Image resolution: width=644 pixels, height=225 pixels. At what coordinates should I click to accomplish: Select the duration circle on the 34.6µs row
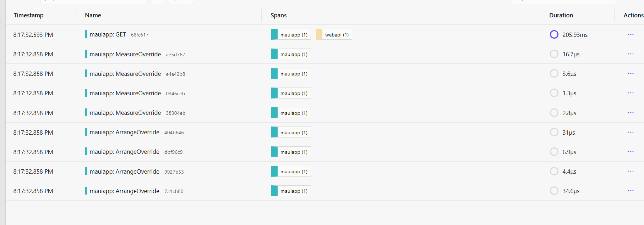pyautogui.click(x=554, y=191)
